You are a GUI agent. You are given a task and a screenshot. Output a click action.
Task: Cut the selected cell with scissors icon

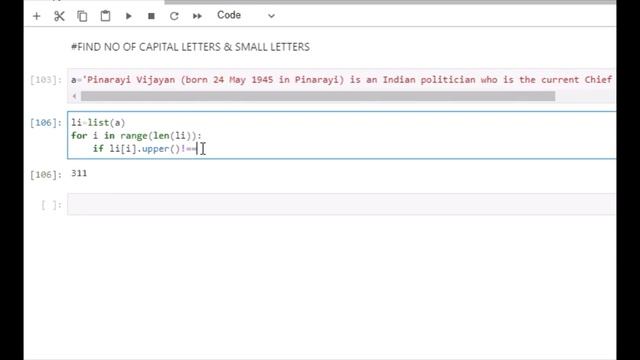(59, 16)
